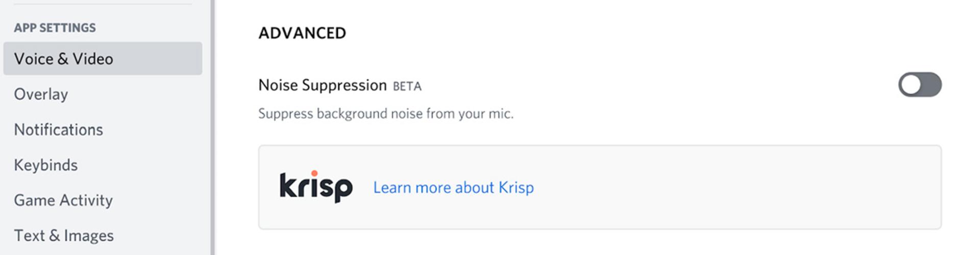Click the divider line above APP SETTINGS
This screenshot has height=255, width=980.
[x=103, y=4]
